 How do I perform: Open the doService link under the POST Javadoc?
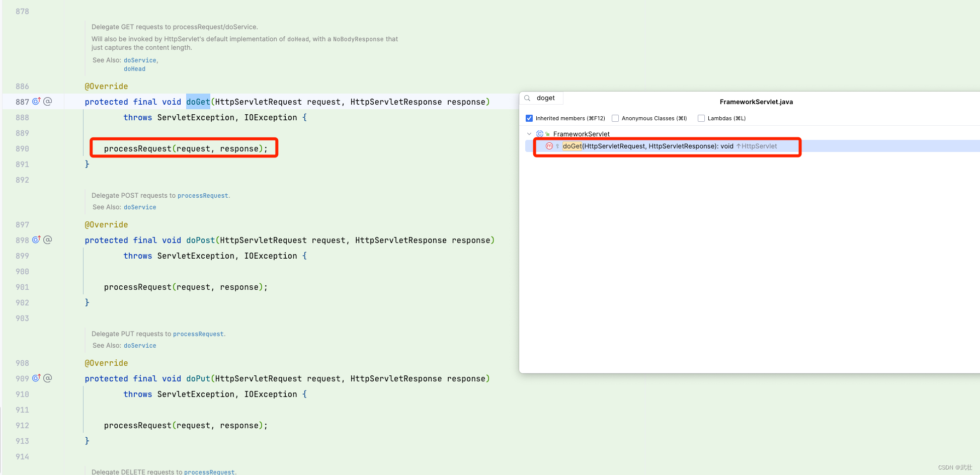pyautogui.click(x=140, y=207)
